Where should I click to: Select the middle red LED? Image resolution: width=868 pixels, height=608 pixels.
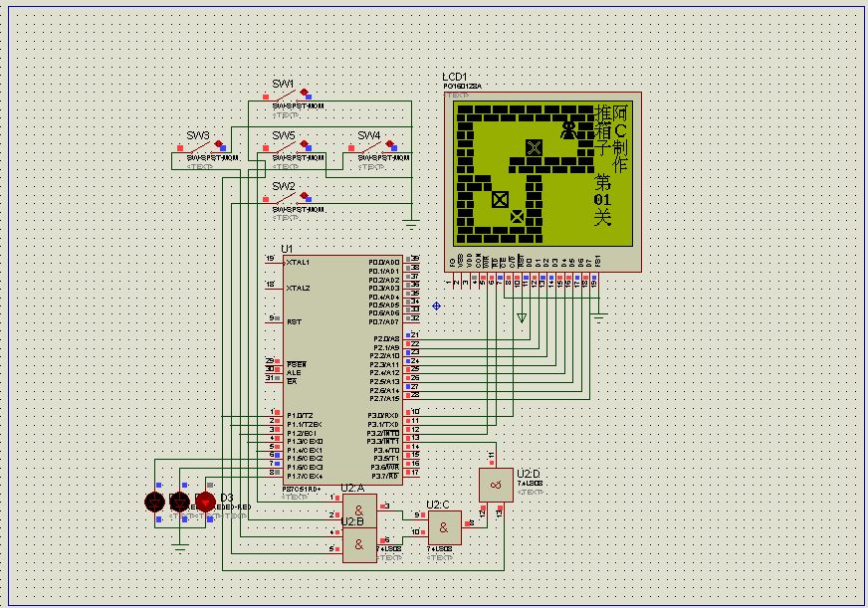coord(180,502)
